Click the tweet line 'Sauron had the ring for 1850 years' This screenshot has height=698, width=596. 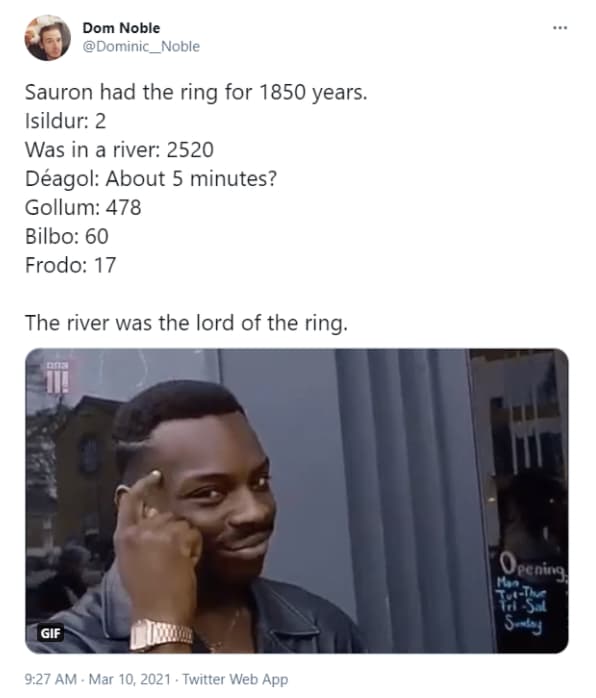point(196,93)
